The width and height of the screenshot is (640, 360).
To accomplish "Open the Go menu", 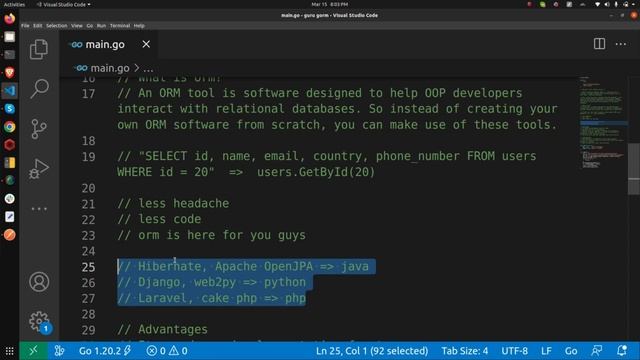I will click(x=90, y=26).
